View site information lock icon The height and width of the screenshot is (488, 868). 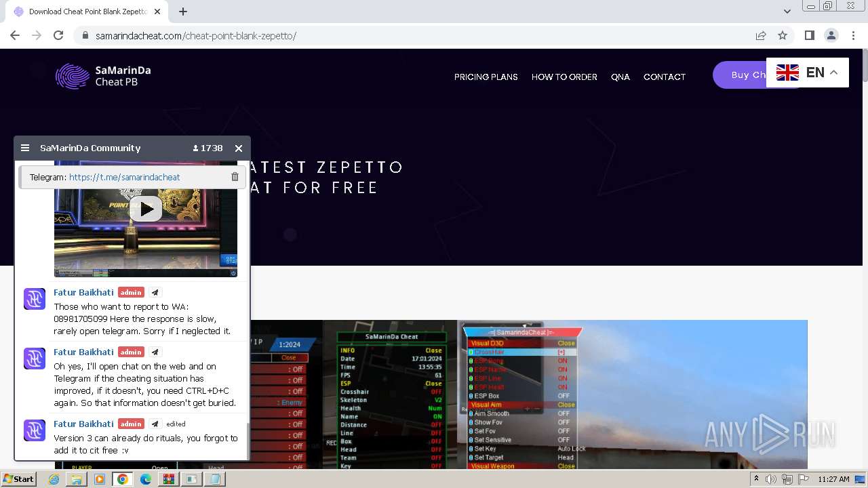click(x=85, y=36)
